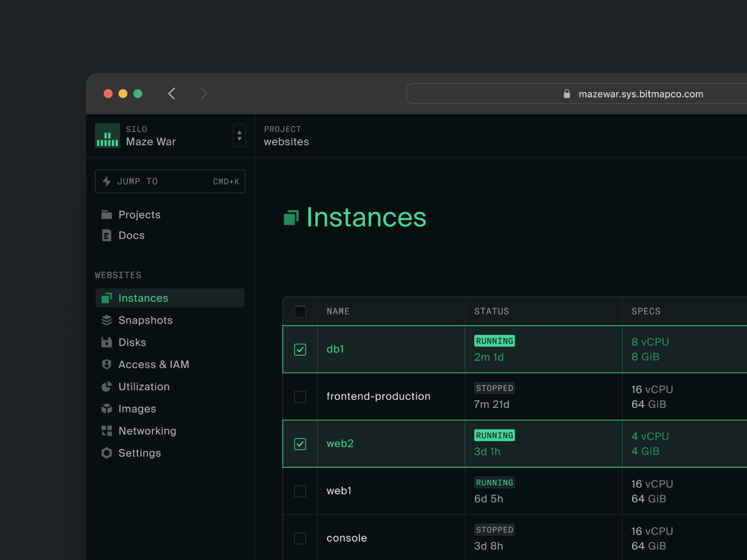Open the websites project selector
The width and height of the screenshot is (747, 560).
coord(286,136)
